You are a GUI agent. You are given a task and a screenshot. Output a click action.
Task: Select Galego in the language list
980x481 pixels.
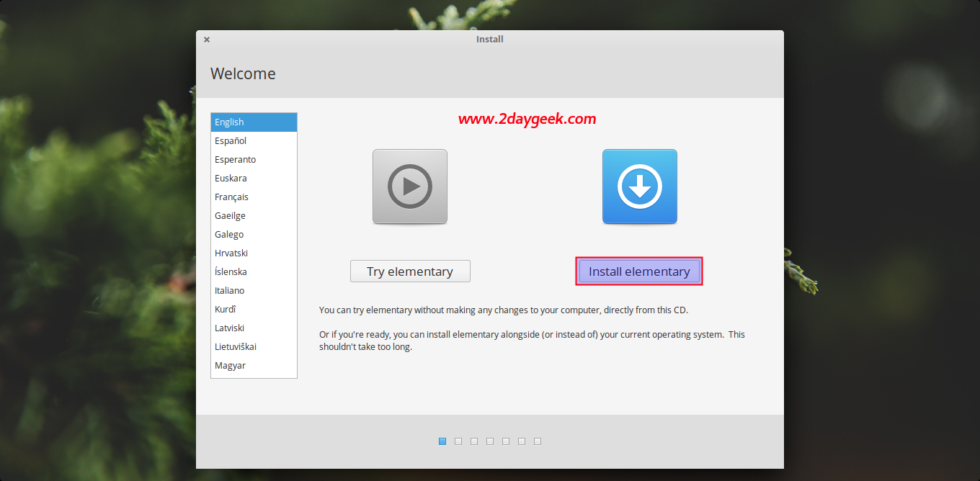point(254,235)
